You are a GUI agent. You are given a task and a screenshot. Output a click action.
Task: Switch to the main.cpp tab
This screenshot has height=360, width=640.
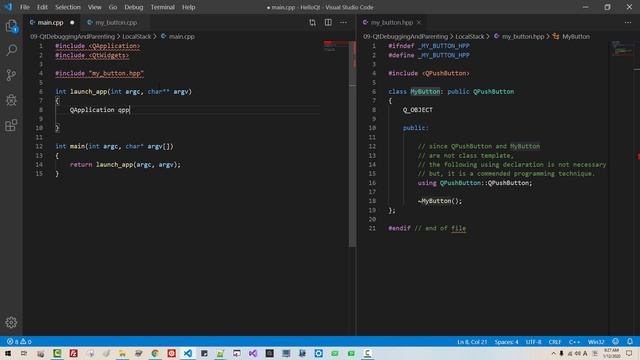51,22
